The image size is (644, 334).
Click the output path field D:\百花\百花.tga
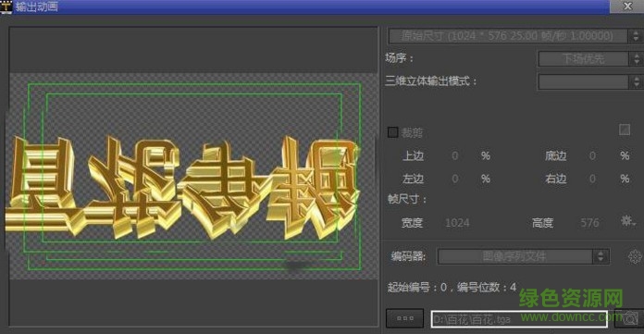click(x=519, y=319)
